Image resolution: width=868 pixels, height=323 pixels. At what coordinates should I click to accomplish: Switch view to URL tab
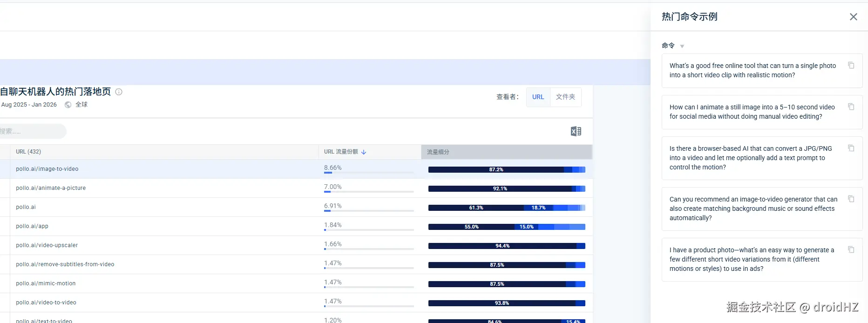[x=538, y=97]
